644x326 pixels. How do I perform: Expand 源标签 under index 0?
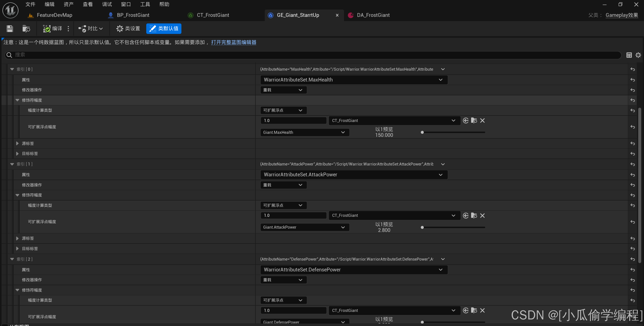[x=17, y=143]
